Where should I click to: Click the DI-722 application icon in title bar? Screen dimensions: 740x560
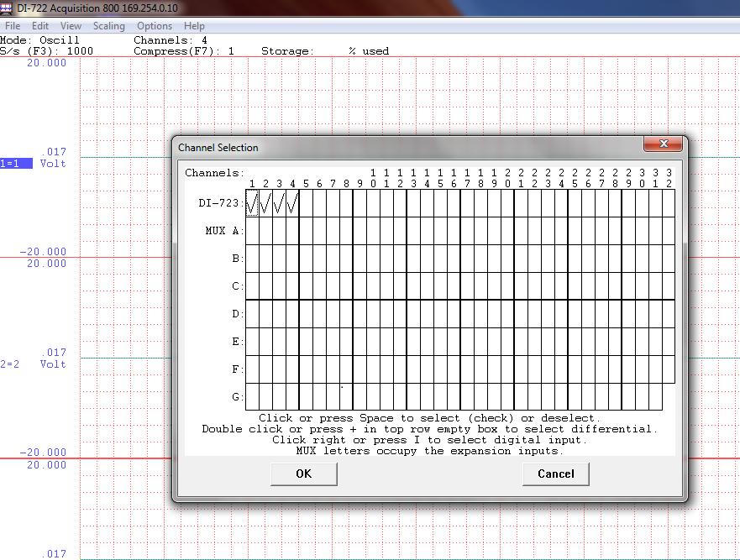pyautogui.click(x=7, y=8)
